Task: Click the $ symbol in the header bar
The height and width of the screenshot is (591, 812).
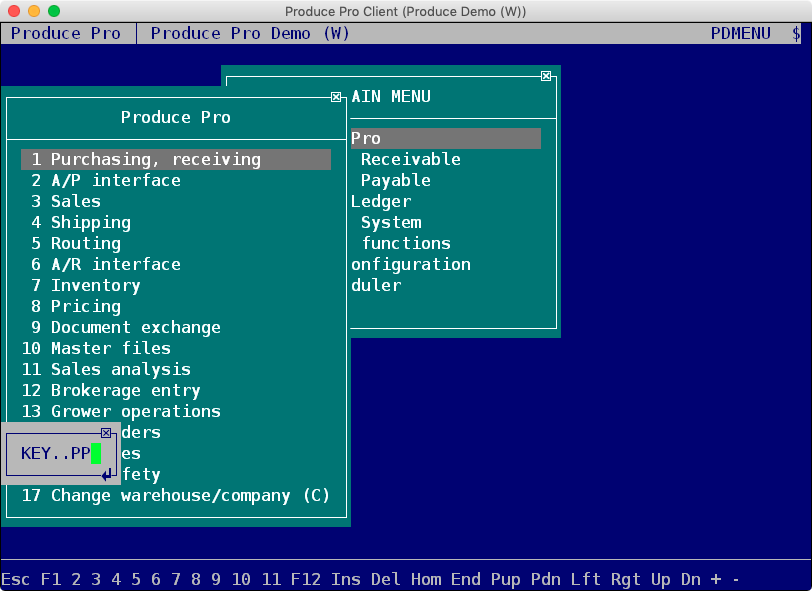Action: click(796, 34)
